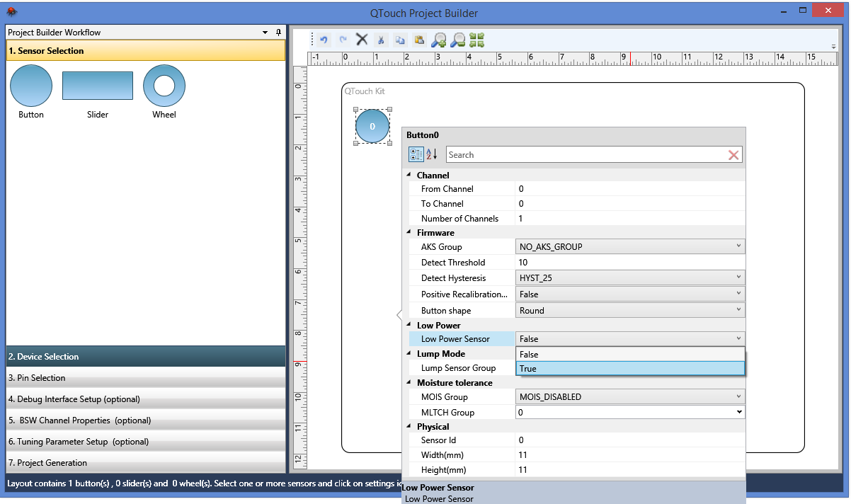Collapse the Firmware property category
The width and height of the screenshot is (851, 504).
pos(409,232)
